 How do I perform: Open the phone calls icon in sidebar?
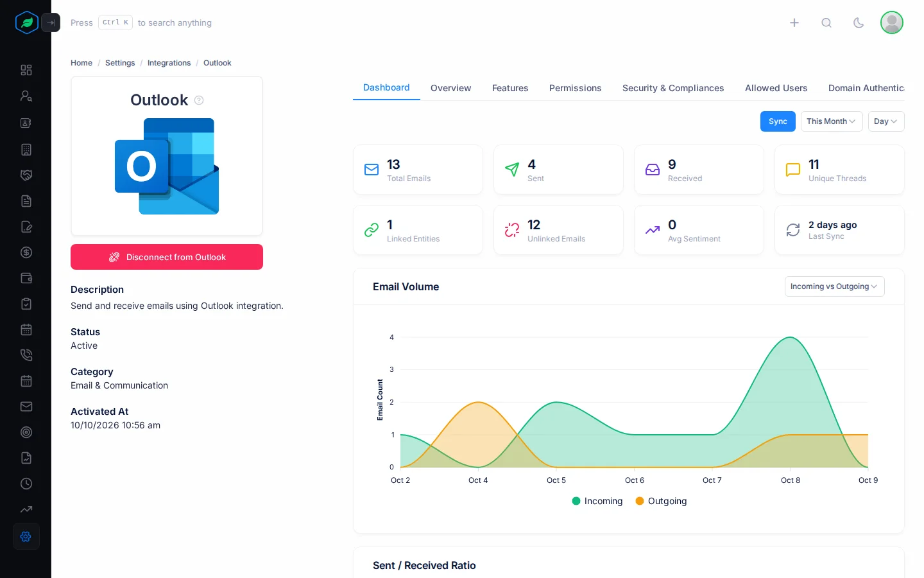coord(26,355)
